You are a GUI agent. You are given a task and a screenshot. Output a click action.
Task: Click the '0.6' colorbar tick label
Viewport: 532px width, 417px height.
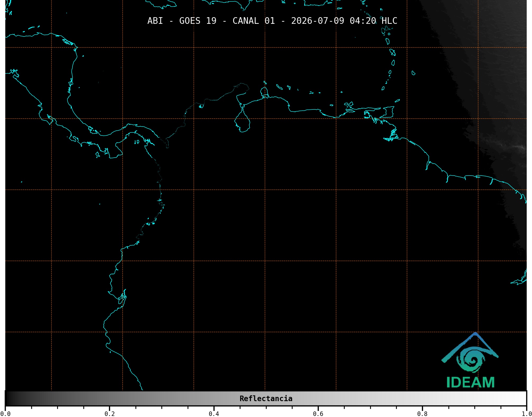(x=318, y=414)
